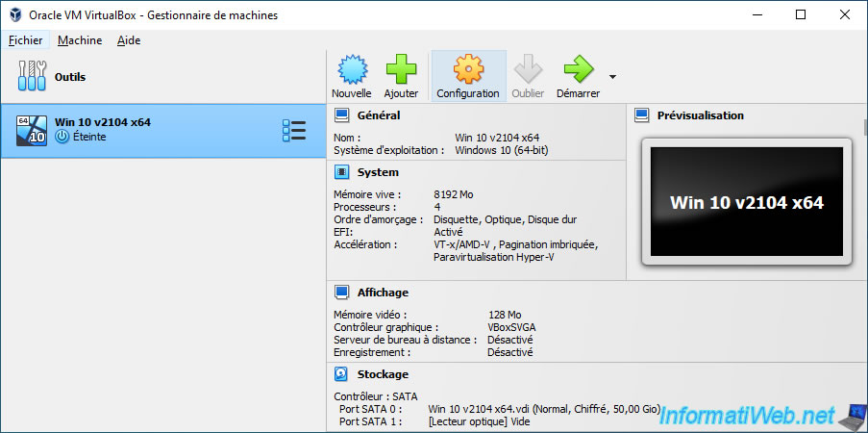Open the Fichier menu
Screen dimensions: 868x433
tap(25, 40)
